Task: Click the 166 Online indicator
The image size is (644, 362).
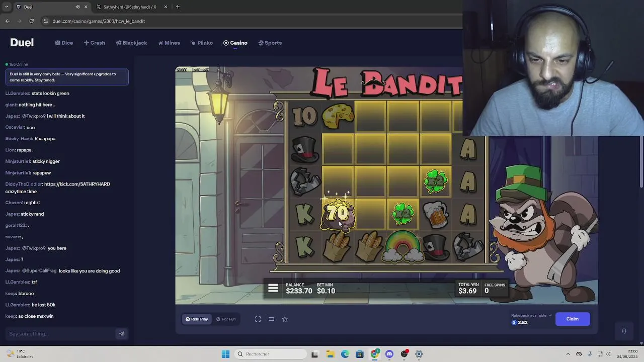Action: click(x=17, y=64)
